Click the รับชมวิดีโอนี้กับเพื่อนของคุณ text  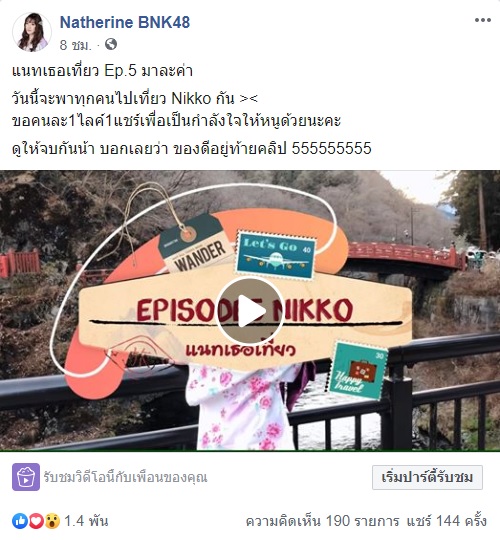coord(125,478)
